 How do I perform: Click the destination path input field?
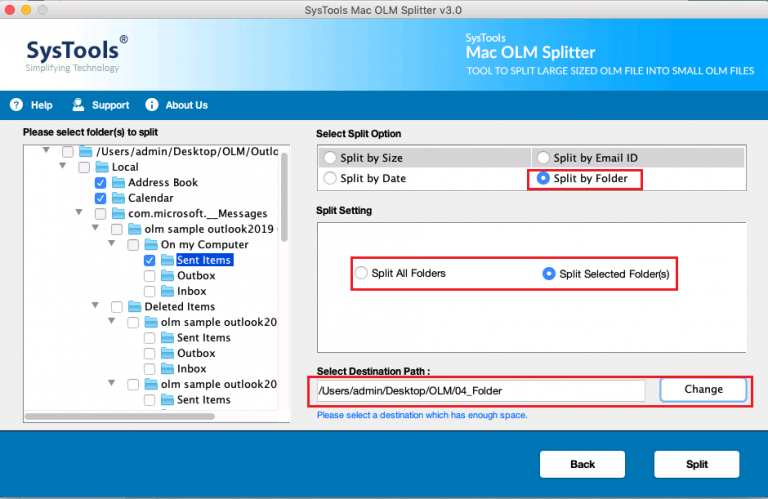pos(481,391)
